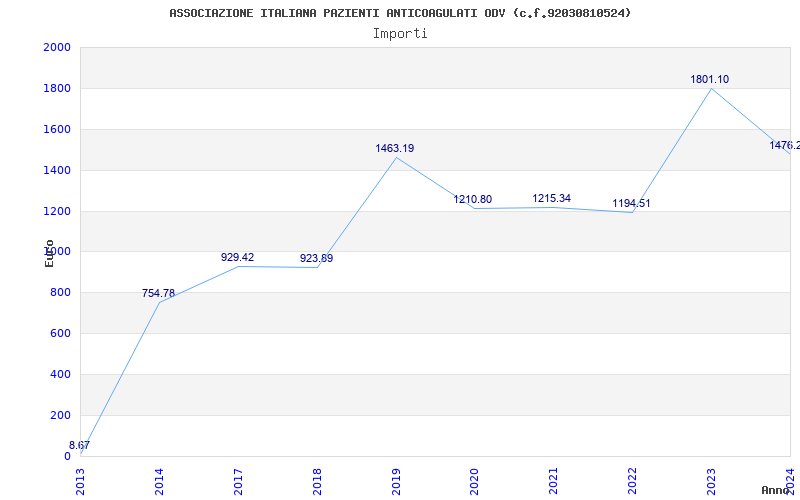The image size is (800, 500).
Task: Select the 754.78 data label
Action: (x=158, y=293)
